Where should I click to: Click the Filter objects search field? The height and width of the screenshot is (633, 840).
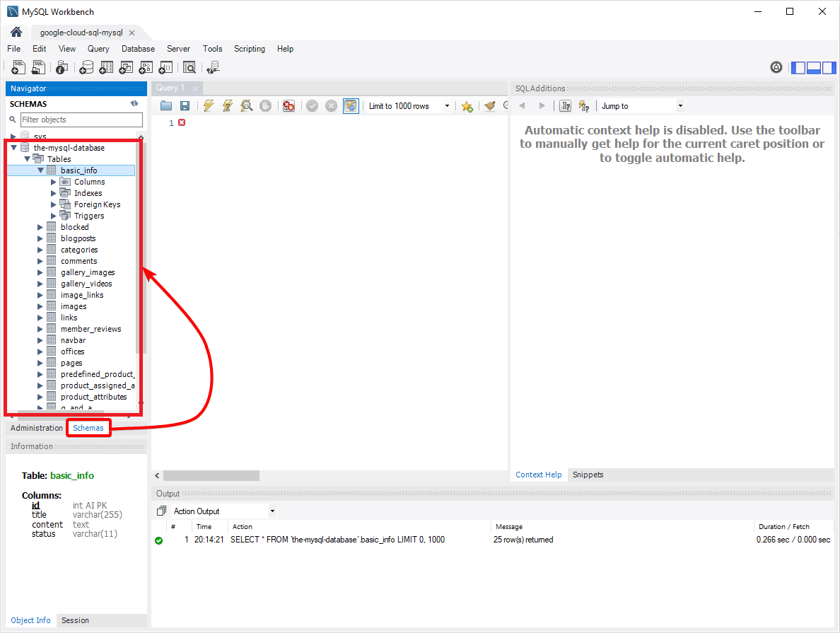[x=81, y=120]
